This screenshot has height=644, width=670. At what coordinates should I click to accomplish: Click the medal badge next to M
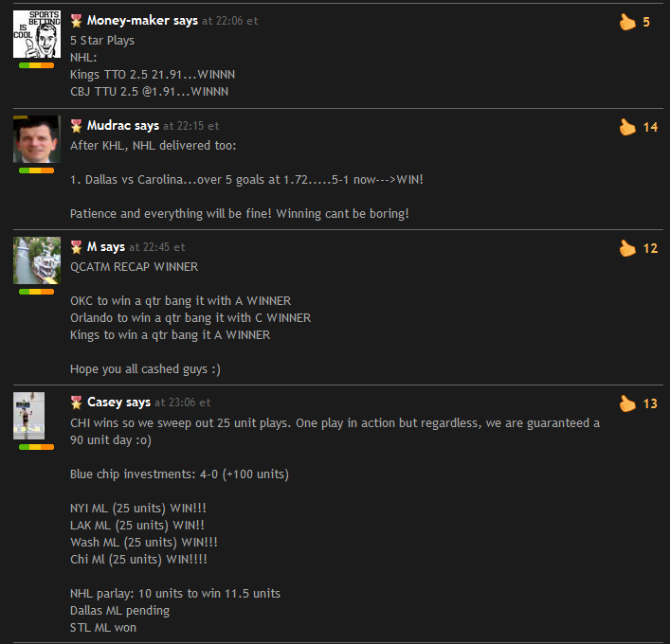coord(77,247)
